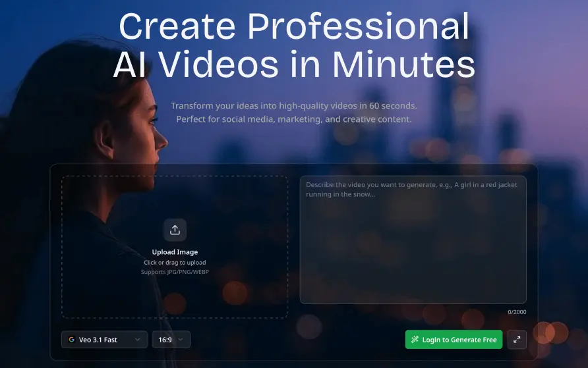This screenshot has width=588, height=368.
Task: Click the upload arrow icon
Action: [175, 230]
